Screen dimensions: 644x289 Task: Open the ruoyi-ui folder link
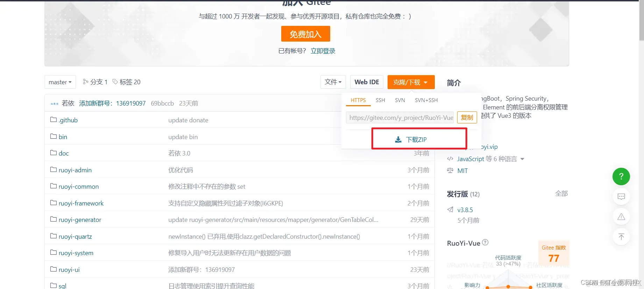tap(69, 269)
